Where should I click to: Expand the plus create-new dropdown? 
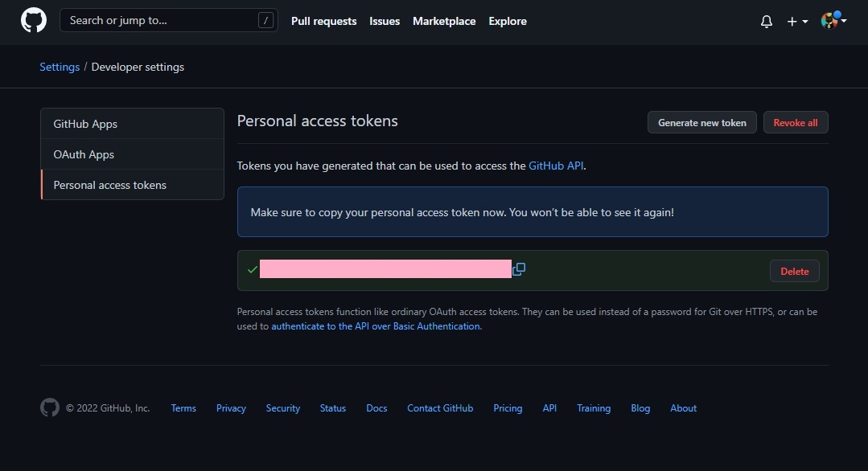[x=797, y=22]
